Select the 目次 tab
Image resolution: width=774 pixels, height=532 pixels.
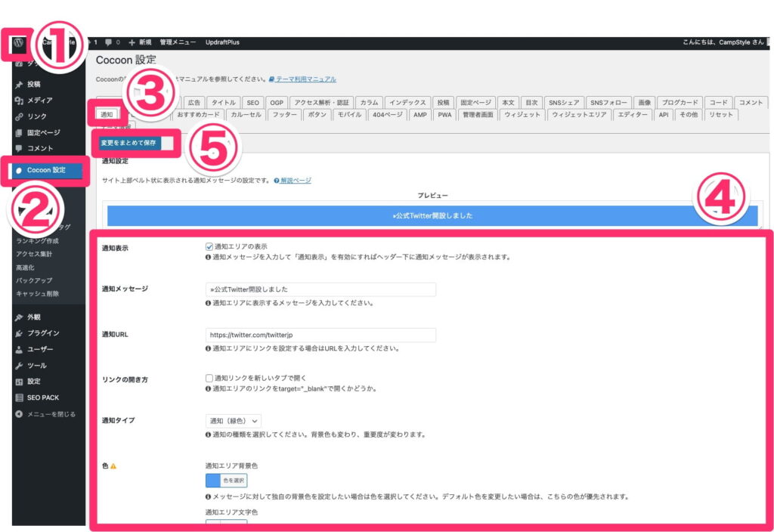531,103
